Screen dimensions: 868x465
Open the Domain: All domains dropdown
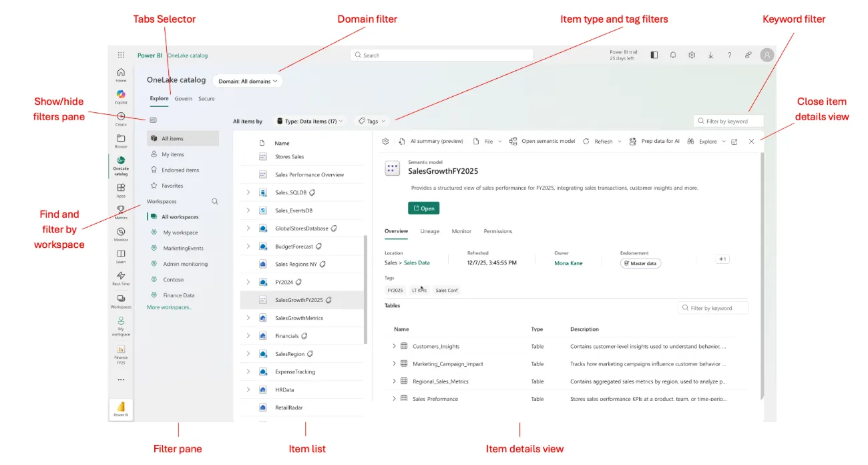(248, 82)
